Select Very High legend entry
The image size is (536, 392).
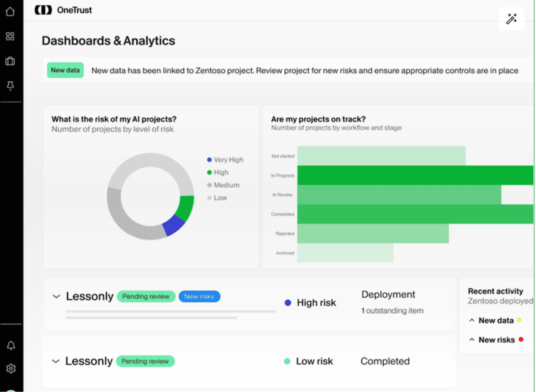click(225, 160)
